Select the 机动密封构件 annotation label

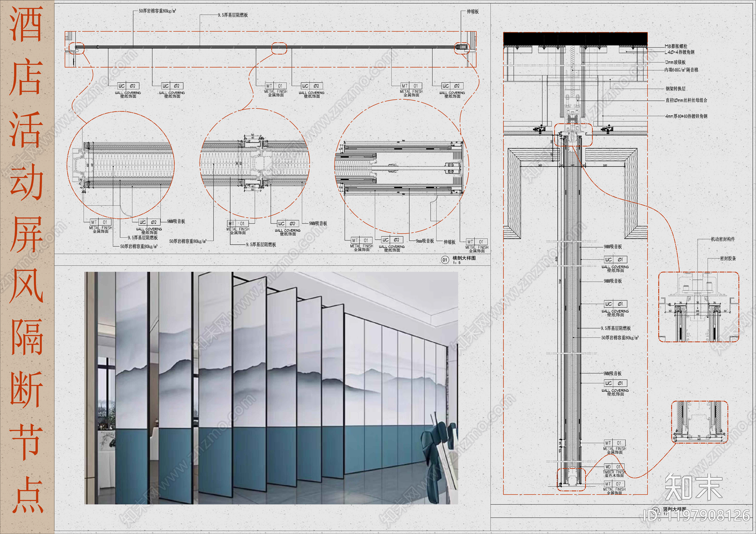(722, 239)
